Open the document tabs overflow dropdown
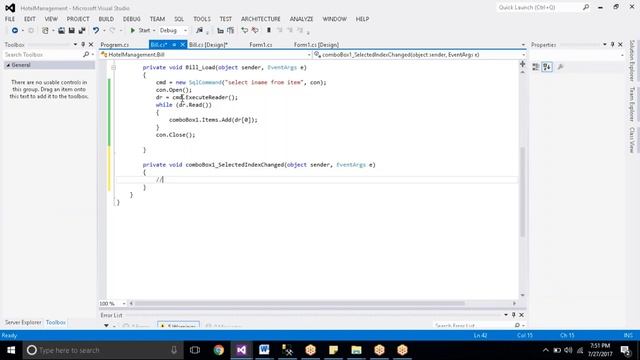Image resolution: width=640 pixels, height=360 pixels. pos(523,45)
